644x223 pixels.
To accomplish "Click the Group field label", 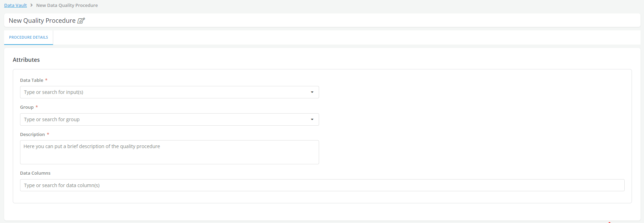I will point(27,107).
